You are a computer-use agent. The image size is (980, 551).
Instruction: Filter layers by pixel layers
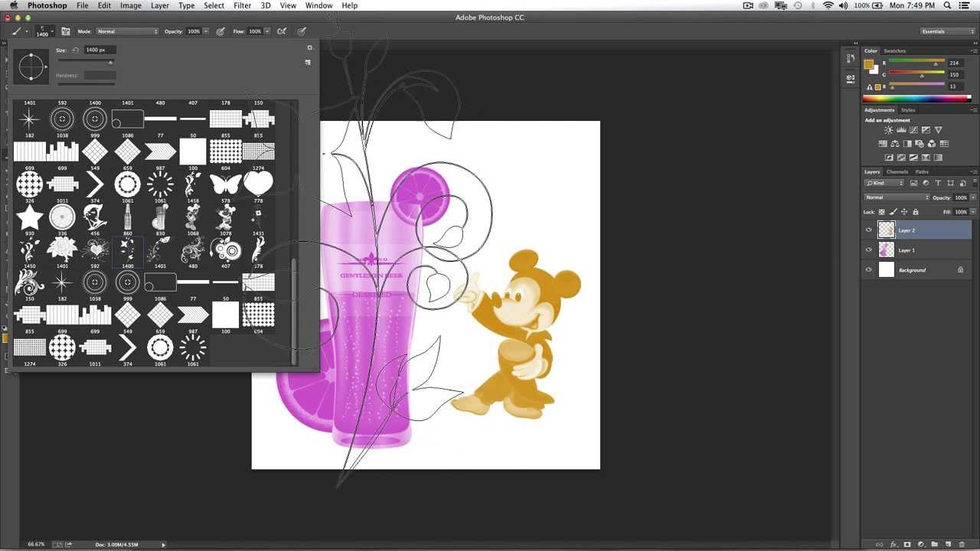(913, 183)
